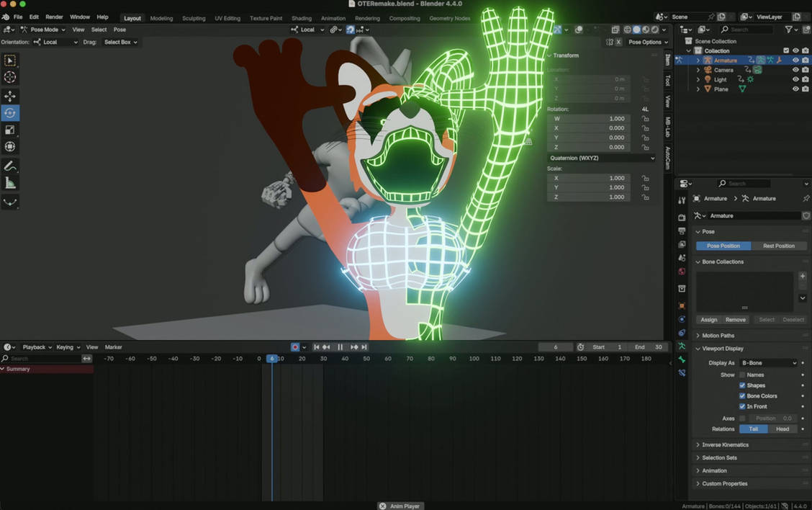Uncheck the Shapes checkbox
The width and height of the screenshot is (812, 510).
pyautogui.click(x=742, y=385)
